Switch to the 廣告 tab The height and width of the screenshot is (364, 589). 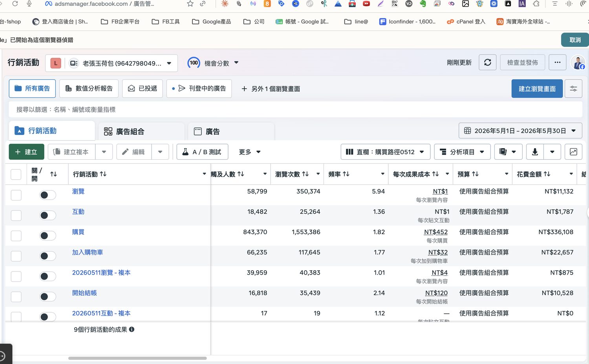(231, 131)
